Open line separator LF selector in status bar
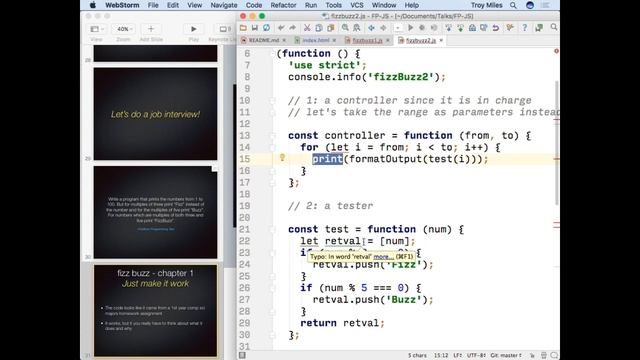 click(457, 356)
